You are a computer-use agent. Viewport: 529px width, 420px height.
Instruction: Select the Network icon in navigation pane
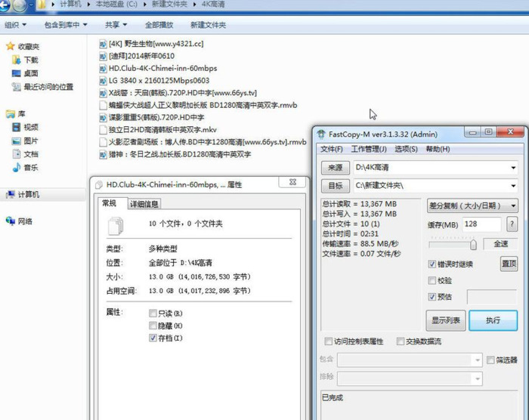(x=11, y=221)
